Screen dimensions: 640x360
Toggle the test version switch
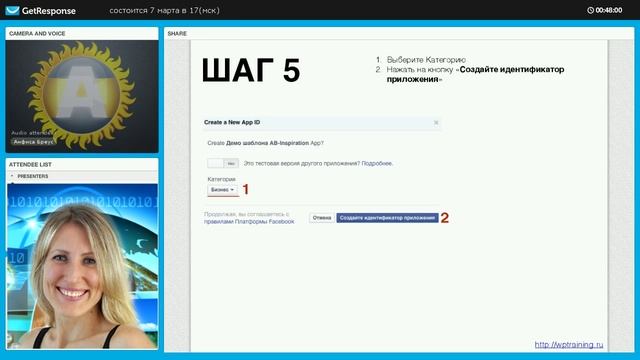tap(223, 163)
